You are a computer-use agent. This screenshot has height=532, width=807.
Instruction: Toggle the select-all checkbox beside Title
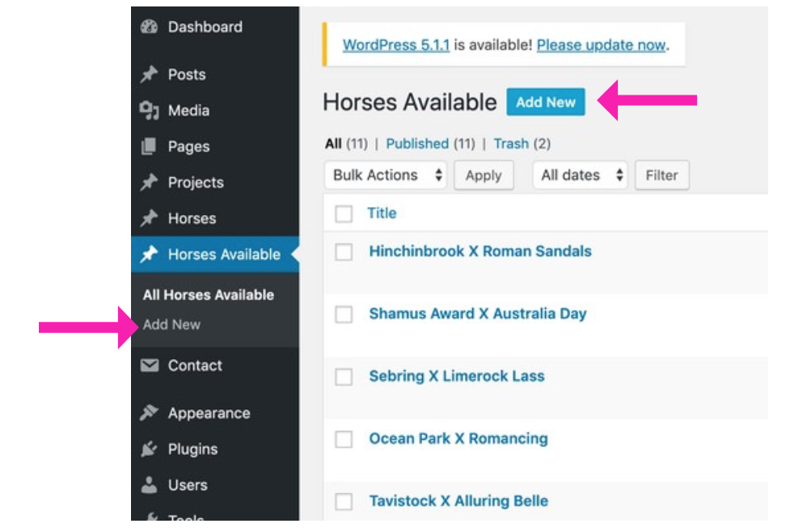344,213
